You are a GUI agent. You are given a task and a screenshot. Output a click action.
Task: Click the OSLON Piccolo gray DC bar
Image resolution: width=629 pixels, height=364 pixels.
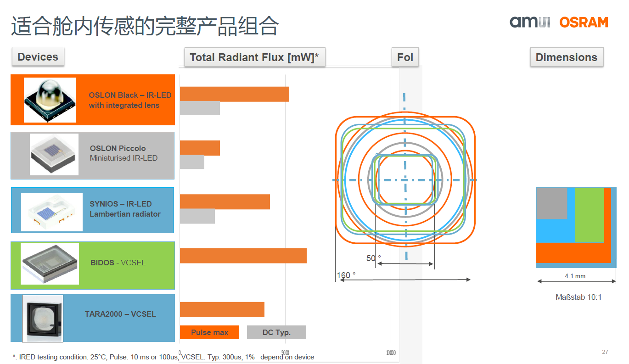click(x=192, y=162)
